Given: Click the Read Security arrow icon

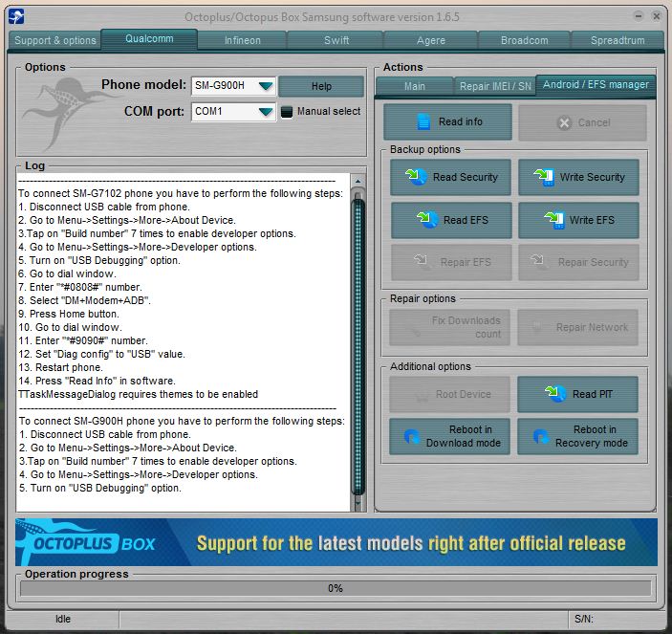Looking at the screenshot, I should pyautogui.click(x=416, y=177).
